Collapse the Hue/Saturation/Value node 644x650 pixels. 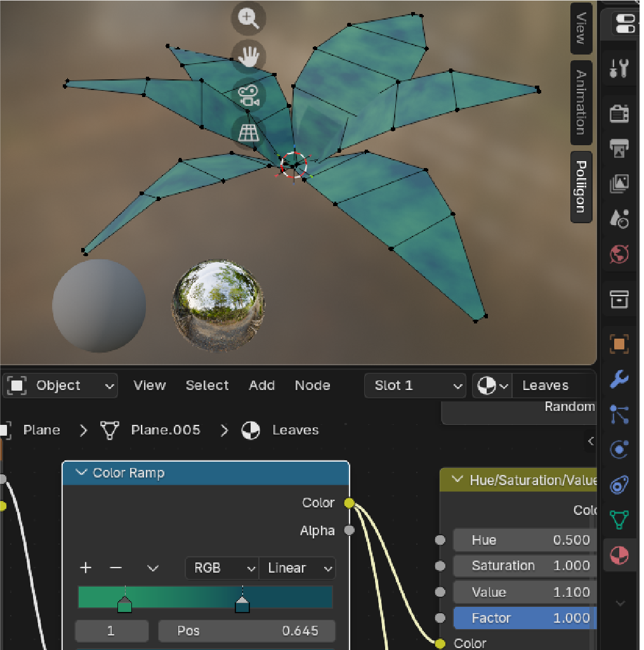[x=457, y=480]
